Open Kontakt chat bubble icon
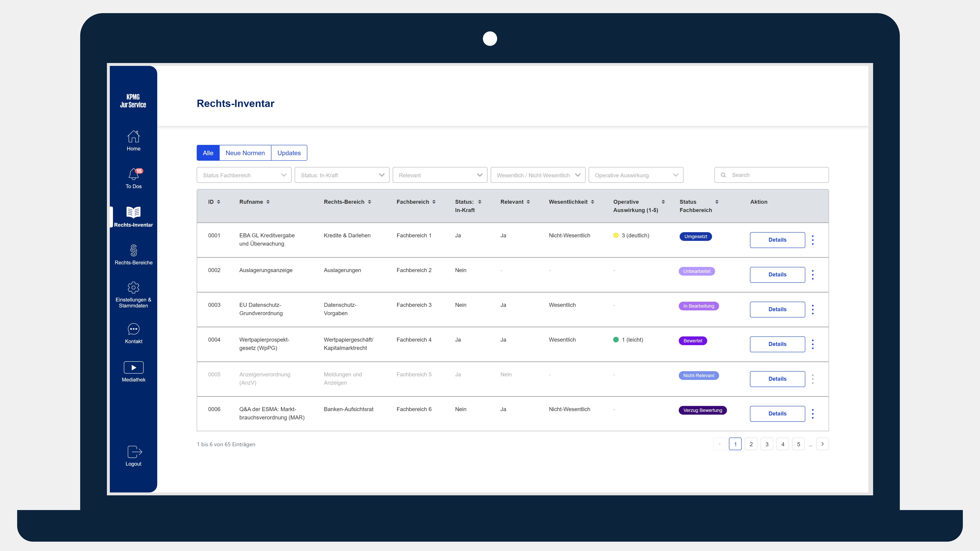The image size is (980, 551). coord(134,329)
